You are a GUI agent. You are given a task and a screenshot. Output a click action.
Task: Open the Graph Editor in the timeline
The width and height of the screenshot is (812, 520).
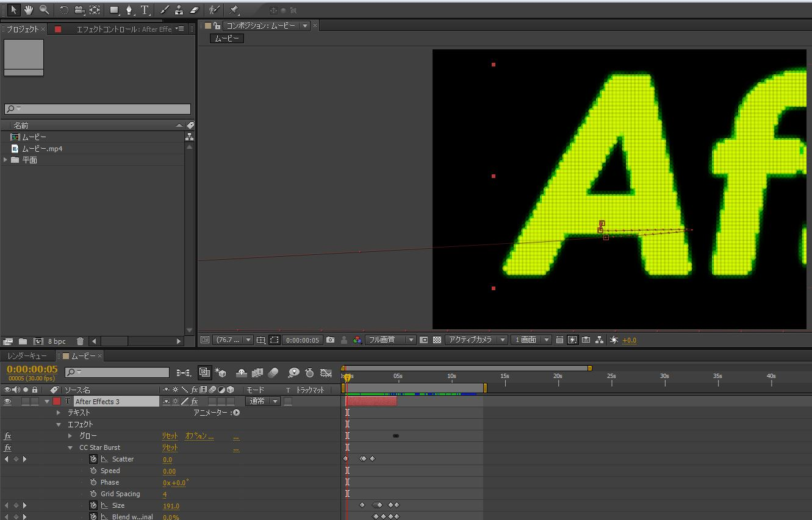point(326,372)
